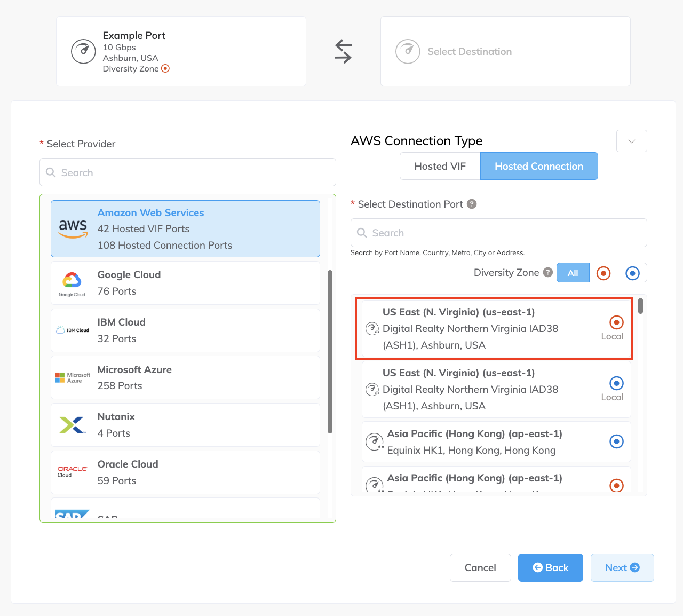Click help icon beside Select Destination Port
The height and width of the screenshot is (616, 683).
[x=472, y=204]
